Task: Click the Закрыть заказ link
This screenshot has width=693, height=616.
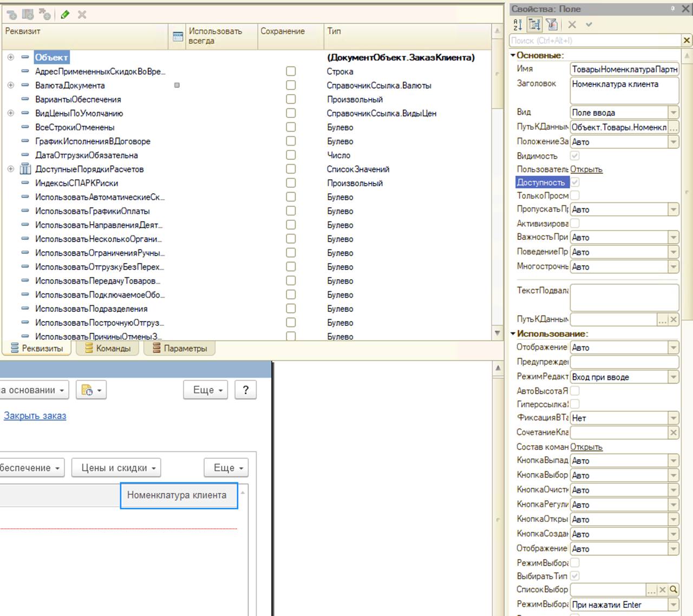Action: (35, 416)
